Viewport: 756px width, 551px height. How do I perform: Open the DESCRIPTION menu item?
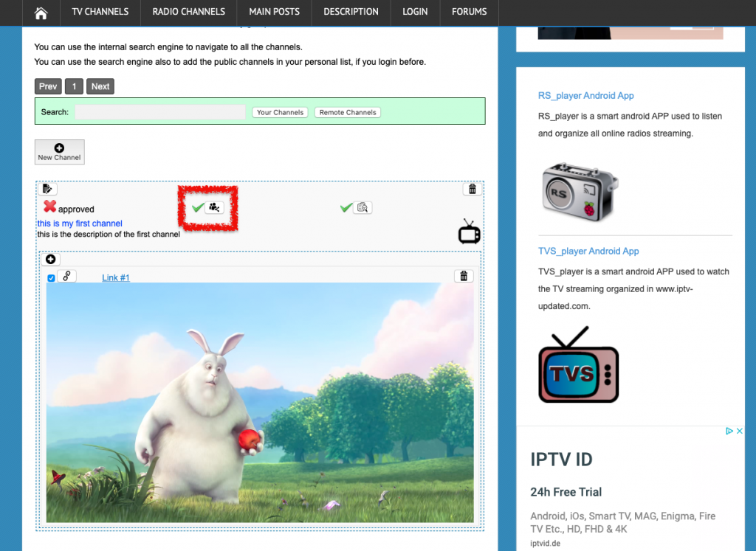(351, 12)
